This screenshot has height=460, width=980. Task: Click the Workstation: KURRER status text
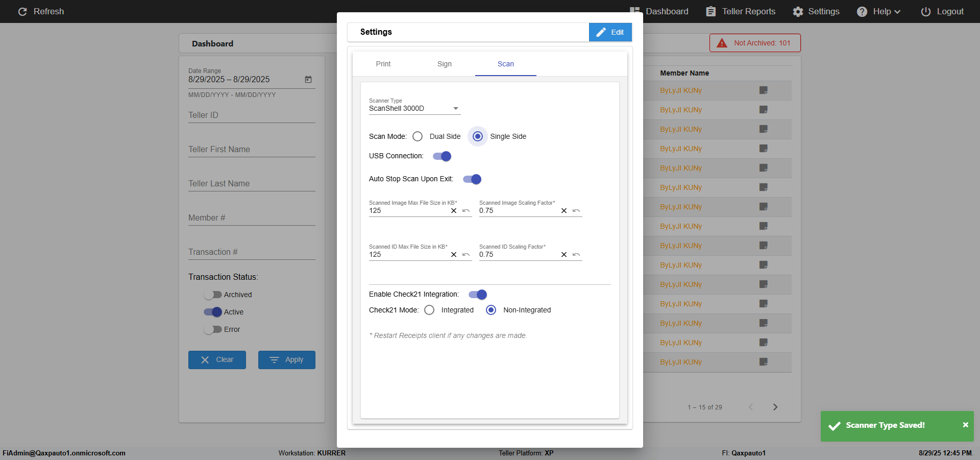tap(312, 453)
